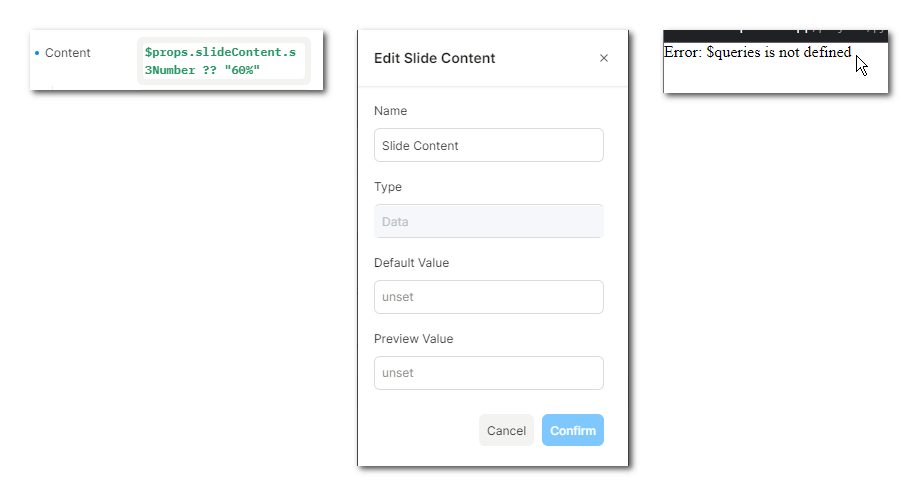Click the Default Value label
This screenshot has height=497, width=919.
click(x=411, y=263)
